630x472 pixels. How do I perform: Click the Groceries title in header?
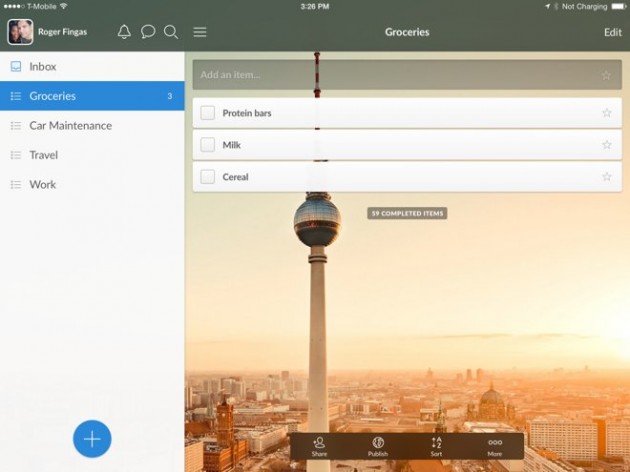407,32
